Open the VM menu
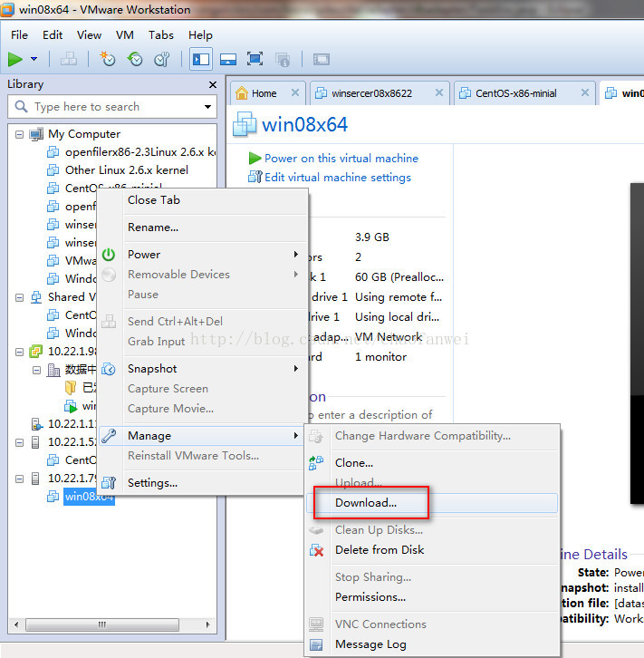This screenshot has width=644, height=658. tap(125, 34)
